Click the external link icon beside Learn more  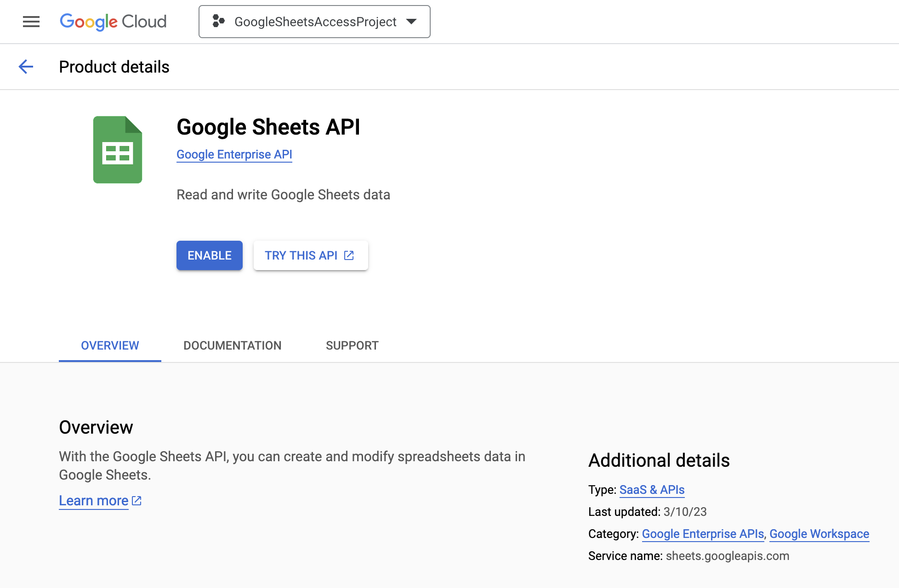(x=137, y=501)
